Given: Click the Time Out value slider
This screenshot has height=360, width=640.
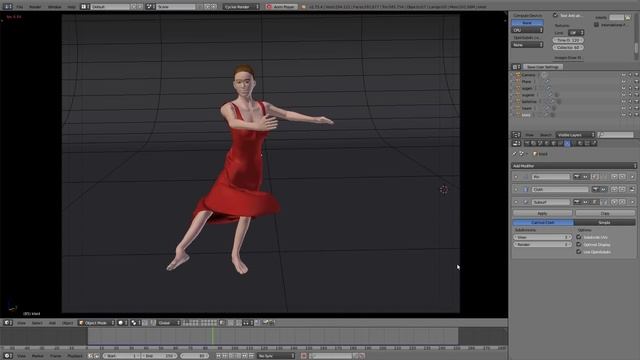Looking at the screenshot, I should (568, 40).
